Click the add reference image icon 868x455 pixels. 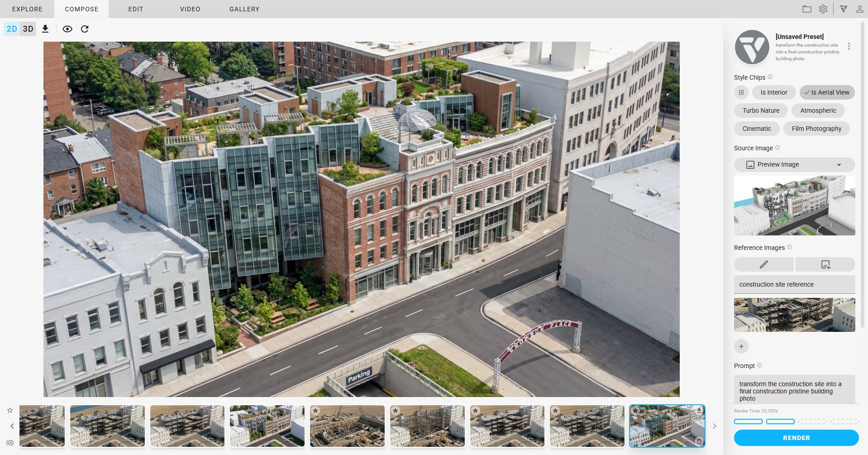tap(825, 264)
